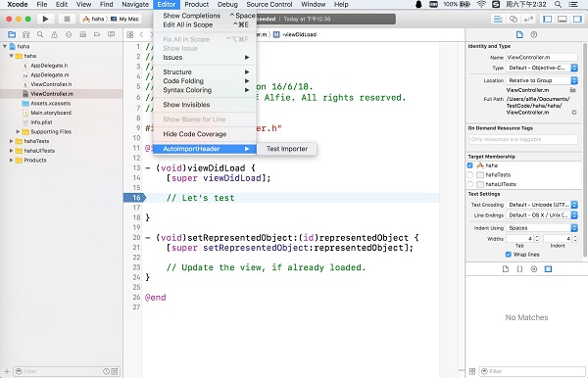Open related items menu in jump bar

(130, 34)
